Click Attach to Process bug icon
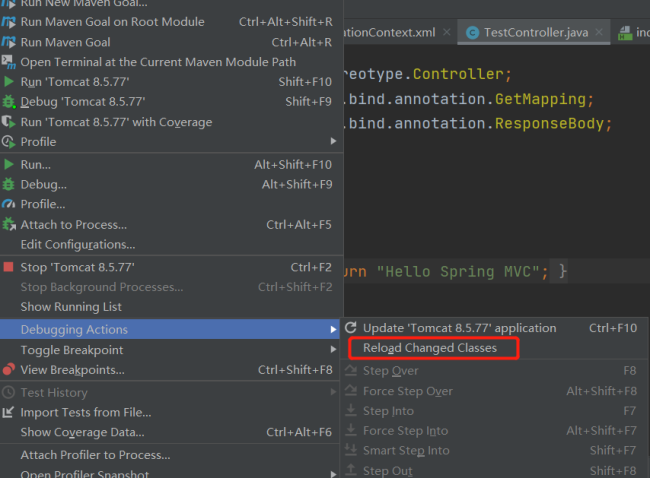The width and height of the screenshot is (650, 478). (x=9, y=224)
